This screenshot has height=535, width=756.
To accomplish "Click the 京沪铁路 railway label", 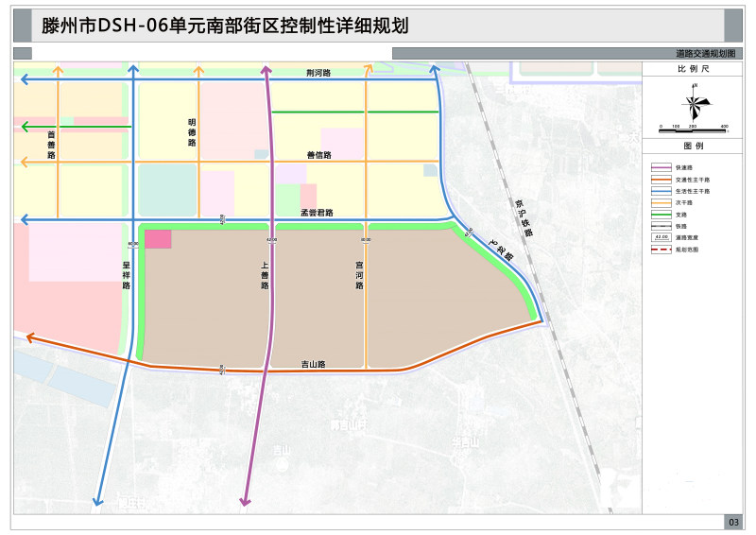I will pos(524,217).
